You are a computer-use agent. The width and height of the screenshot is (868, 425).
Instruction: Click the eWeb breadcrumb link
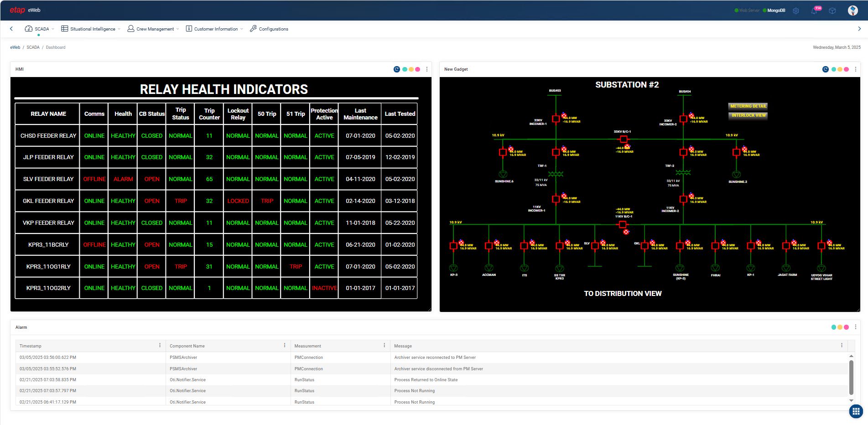click(15, 47)
